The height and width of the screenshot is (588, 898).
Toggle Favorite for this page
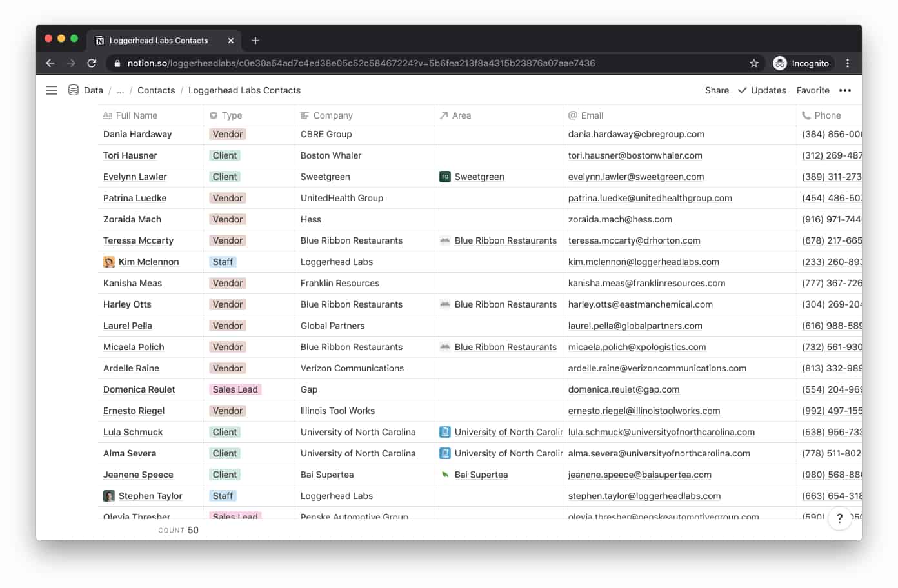812,90
